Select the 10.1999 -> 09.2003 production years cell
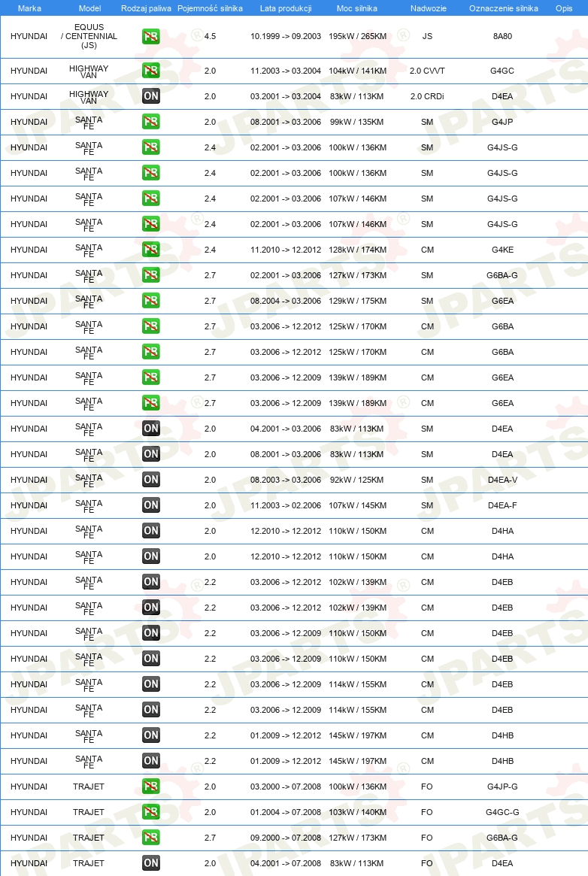The image size is (588, 876). point(285,36)
